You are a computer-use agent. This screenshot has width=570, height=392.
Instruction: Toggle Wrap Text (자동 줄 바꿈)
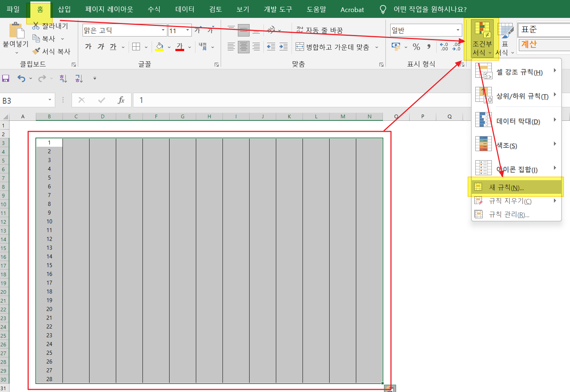click(x=319, y=30)
